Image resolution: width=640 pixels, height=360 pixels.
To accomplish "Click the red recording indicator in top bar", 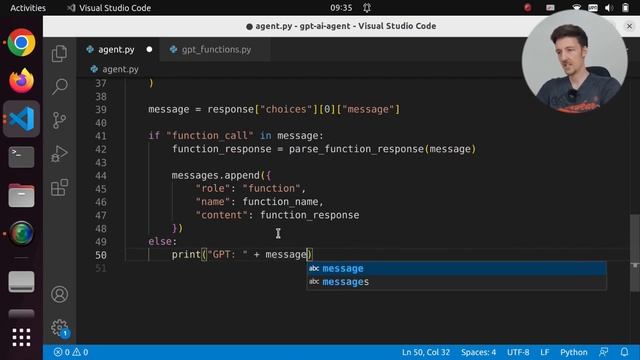I will (528, 8).
